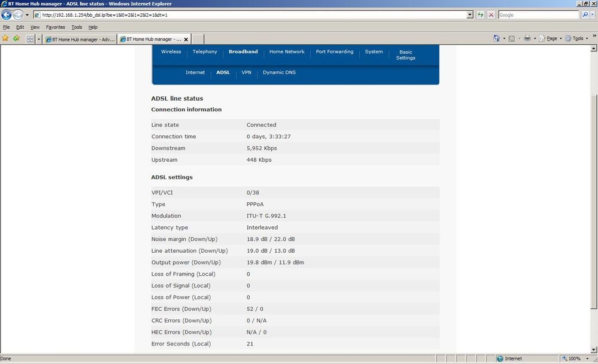Select the 'ITU-T G.992.1' modulation value

tap(266, 216)
